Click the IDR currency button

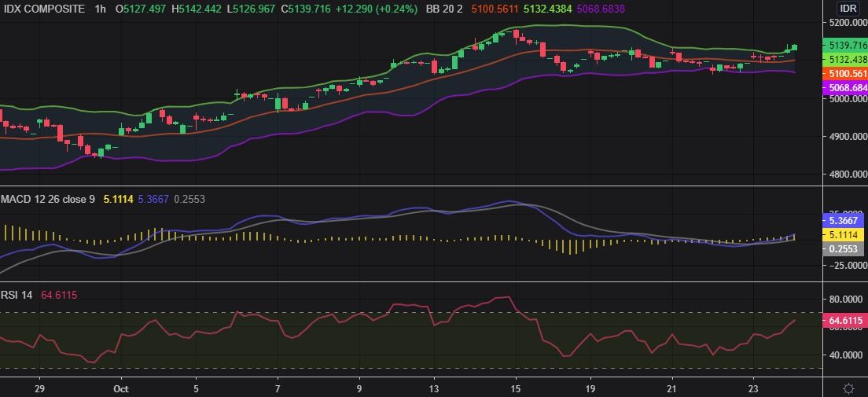point(848,9)
